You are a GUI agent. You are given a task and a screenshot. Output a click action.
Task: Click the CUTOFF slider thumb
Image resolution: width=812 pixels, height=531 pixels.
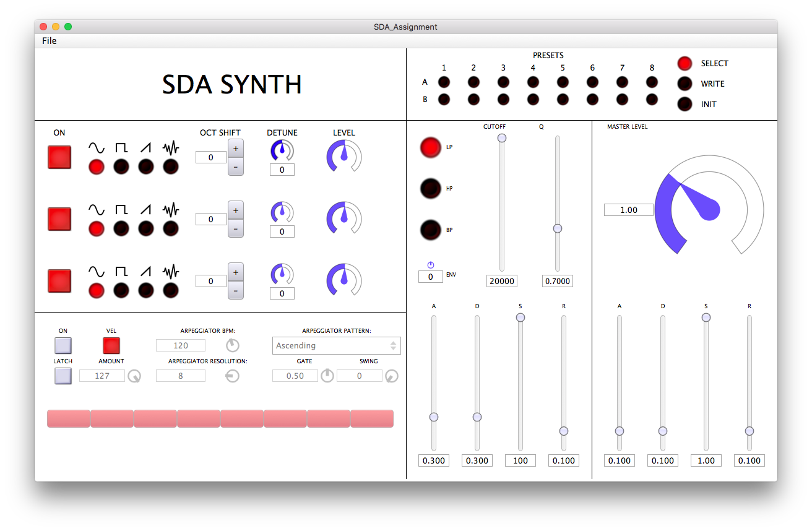(502, 137)
